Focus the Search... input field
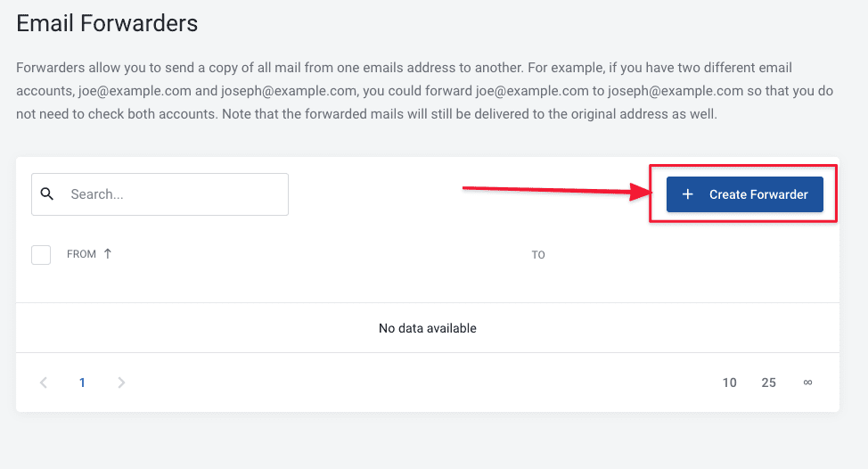Image resolution: width=868 pixels, height=469 pixels. click(x=174, y=194)
